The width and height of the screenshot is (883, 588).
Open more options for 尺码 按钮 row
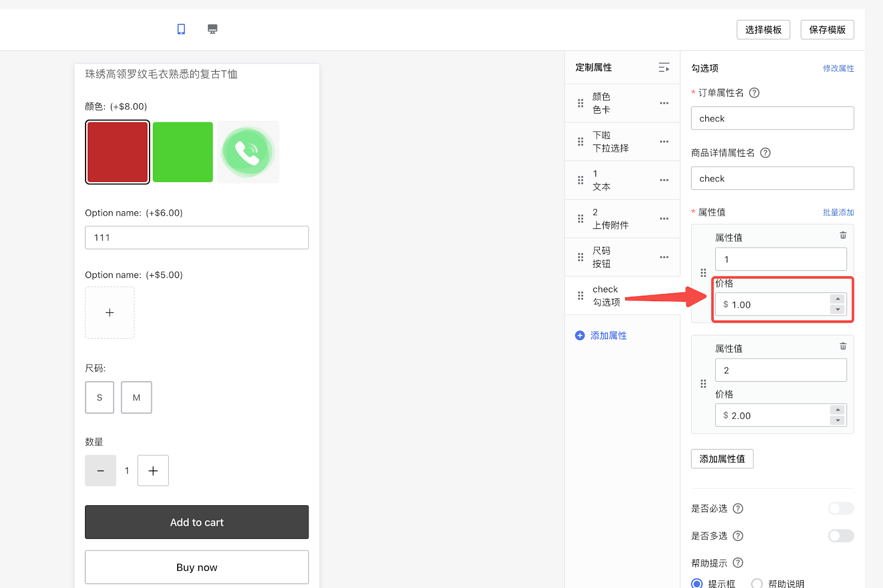tap(664, 257)
